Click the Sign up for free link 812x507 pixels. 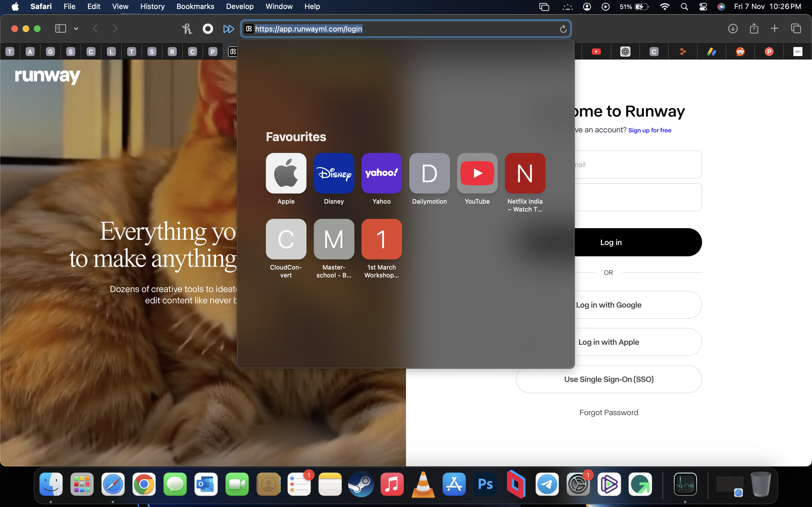click(x=650, y=130)
